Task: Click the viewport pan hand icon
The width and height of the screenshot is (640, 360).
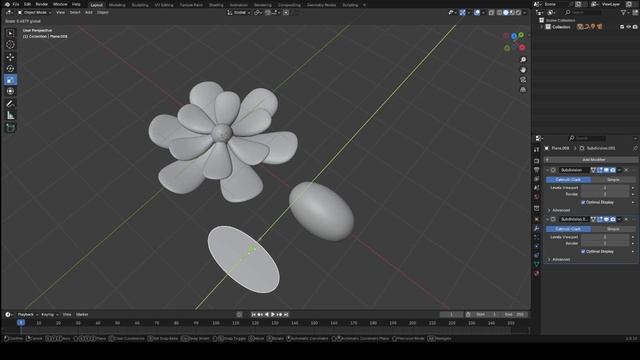Action: (523, 70)
